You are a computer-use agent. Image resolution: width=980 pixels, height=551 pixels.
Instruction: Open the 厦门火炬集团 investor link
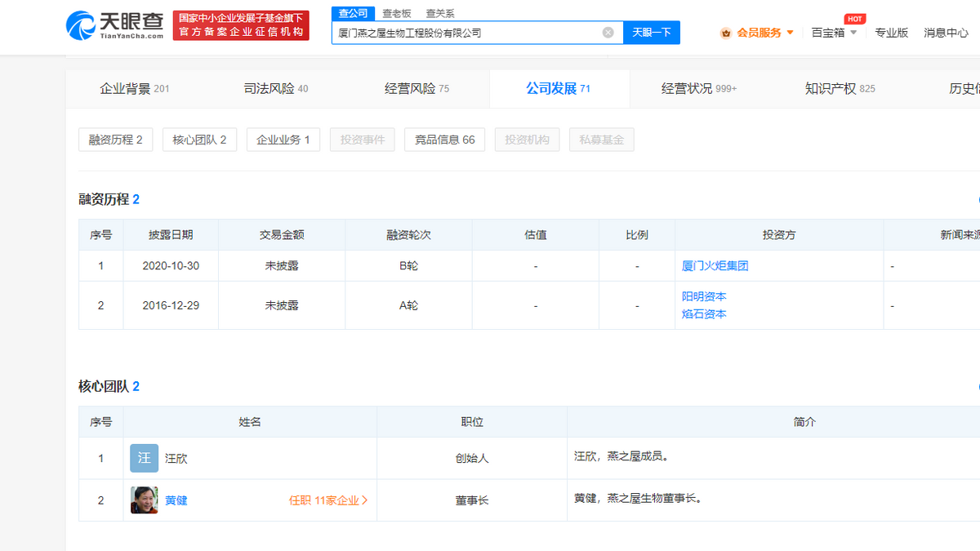pyautogui.click(x=715, y=266)
